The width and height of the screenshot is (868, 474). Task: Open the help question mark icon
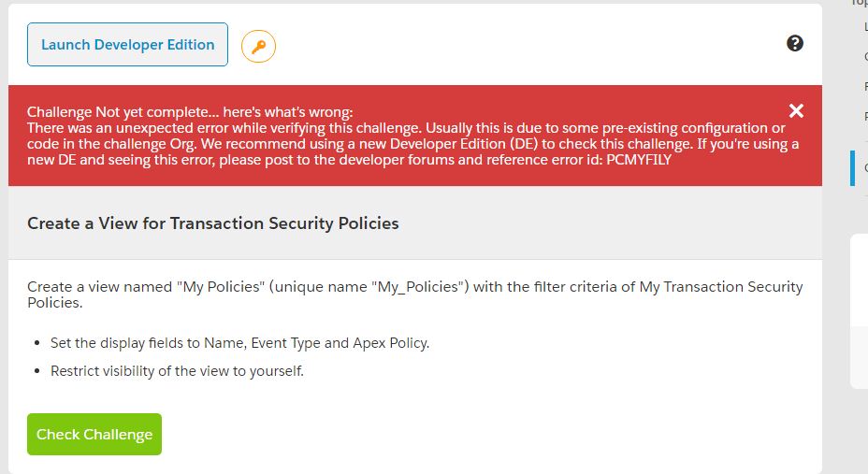pos(795,43)
